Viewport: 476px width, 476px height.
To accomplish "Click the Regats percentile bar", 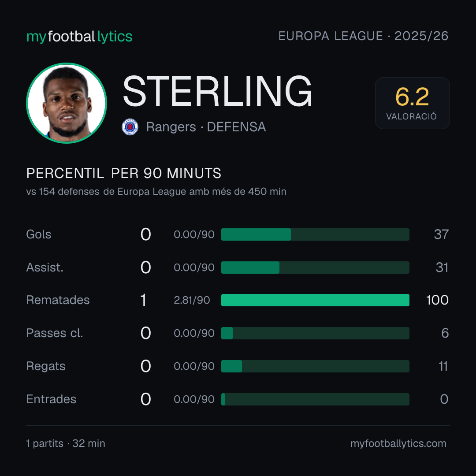I will tap(315, 366).
